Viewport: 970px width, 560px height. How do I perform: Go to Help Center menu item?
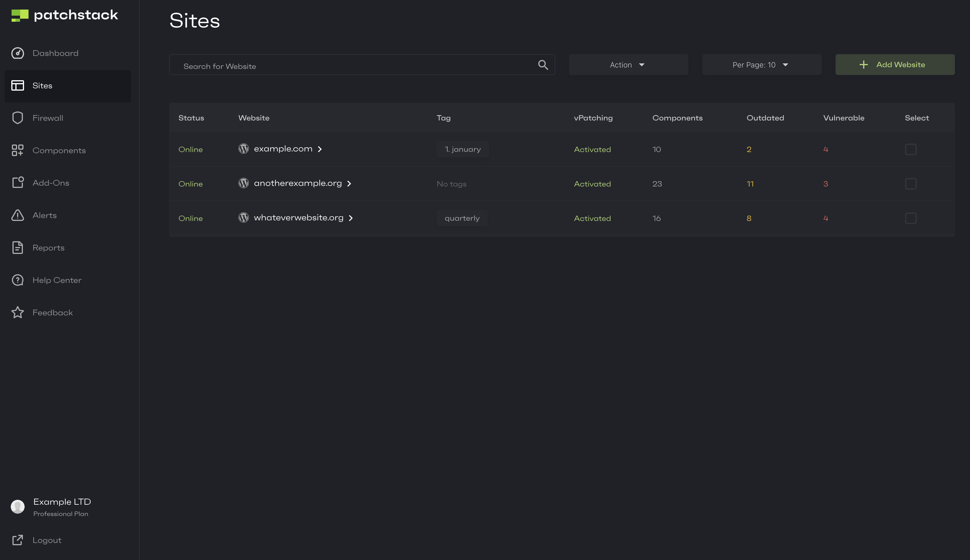pos(57,280)
